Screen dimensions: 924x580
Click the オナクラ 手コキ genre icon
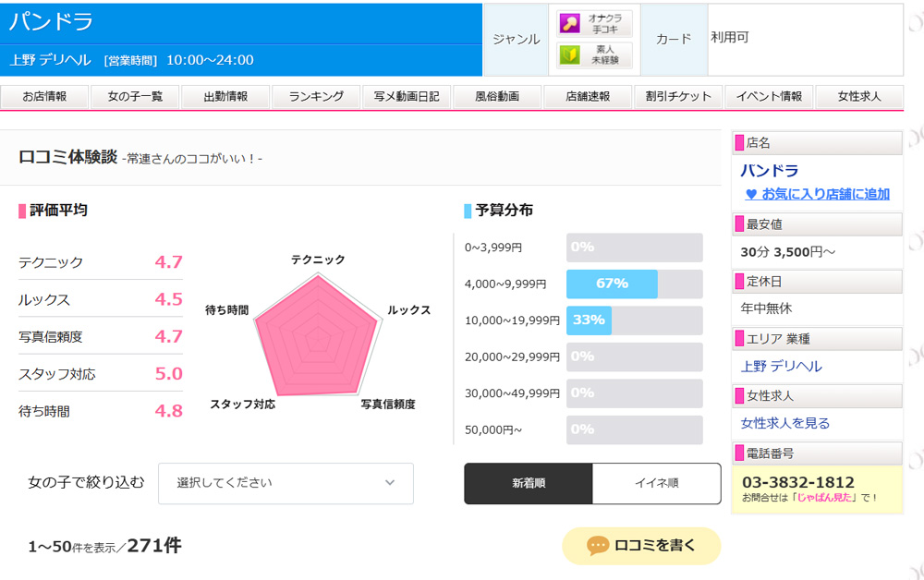[594, 24]
